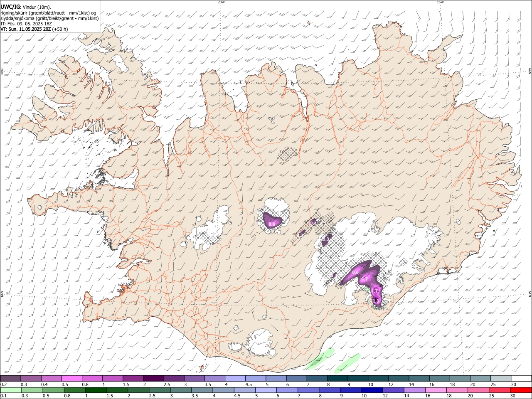The height and width of the screenshot is (399, 532).
Task: Pick the pale grey upper swatch labeled 25
Action: pyautogui.click(x=501, y=378)
